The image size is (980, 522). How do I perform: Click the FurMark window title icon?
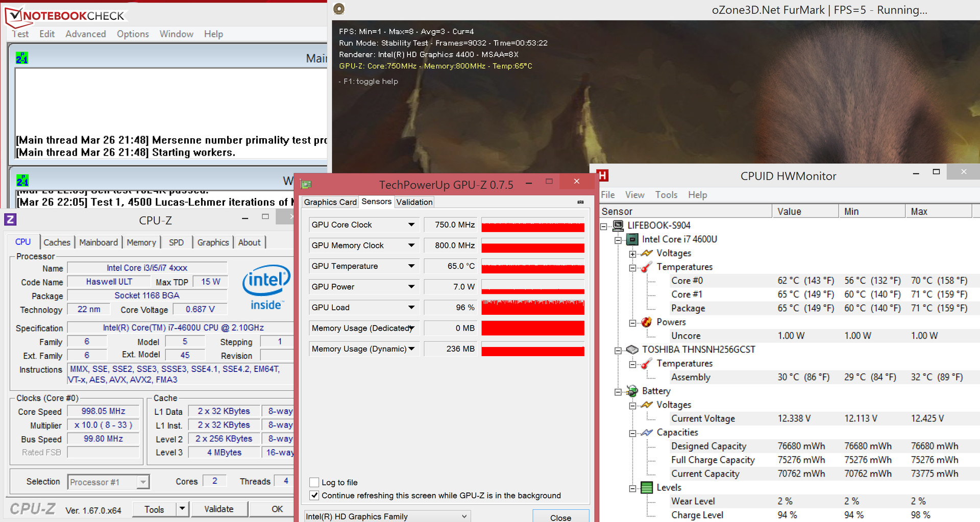click(339, 9)
